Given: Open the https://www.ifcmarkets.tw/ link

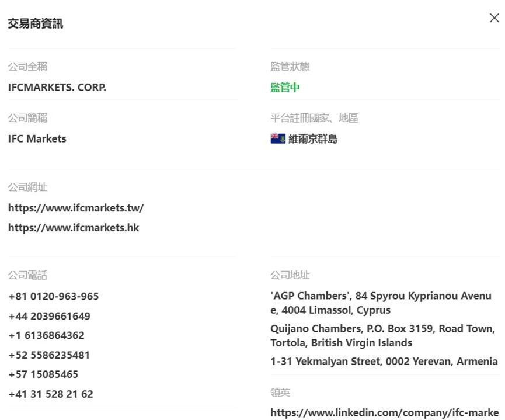Looking at the screenshot, I should (x=76, y=208).
